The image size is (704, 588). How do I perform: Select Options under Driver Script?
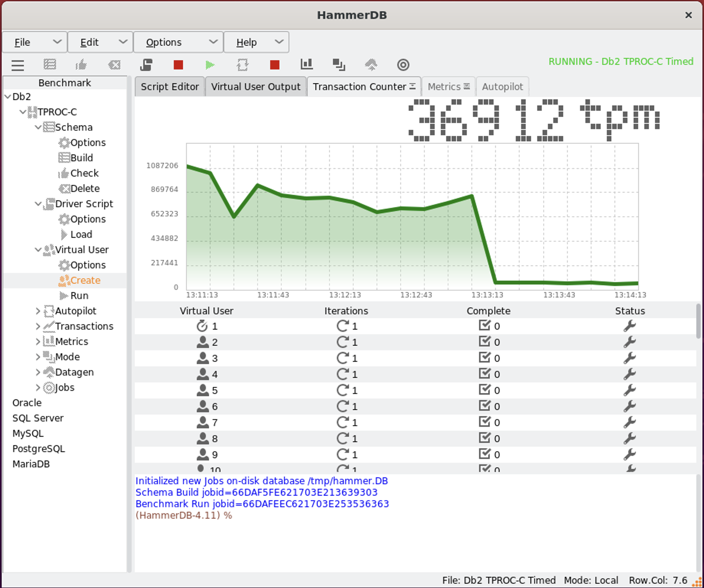(88, 219)
